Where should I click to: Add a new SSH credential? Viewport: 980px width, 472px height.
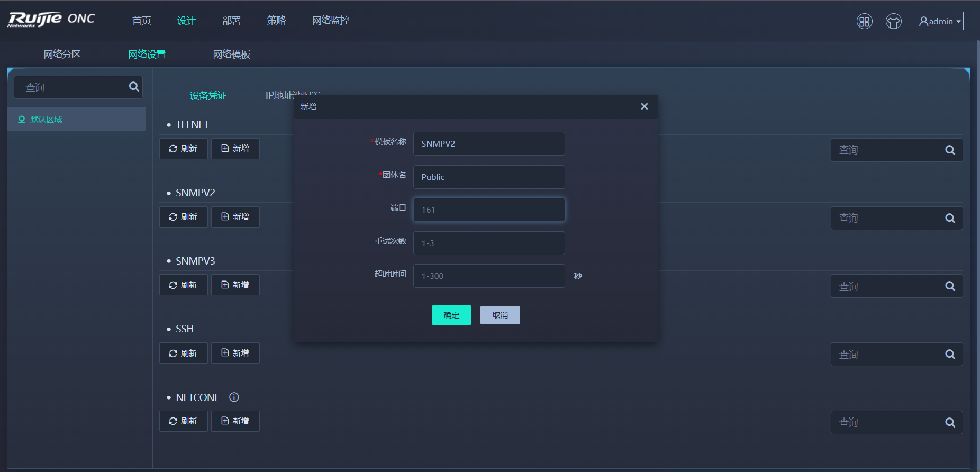235,353
